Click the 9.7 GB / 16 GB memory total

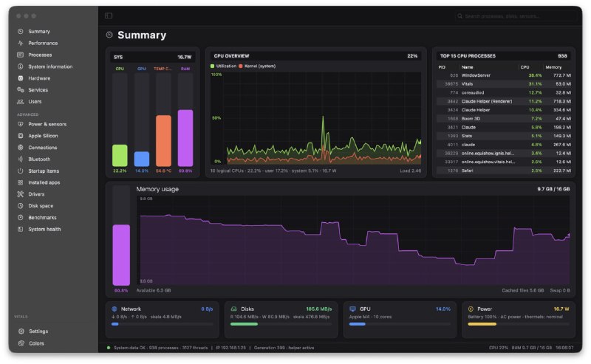pyautogui.click(x=553, y=189)
